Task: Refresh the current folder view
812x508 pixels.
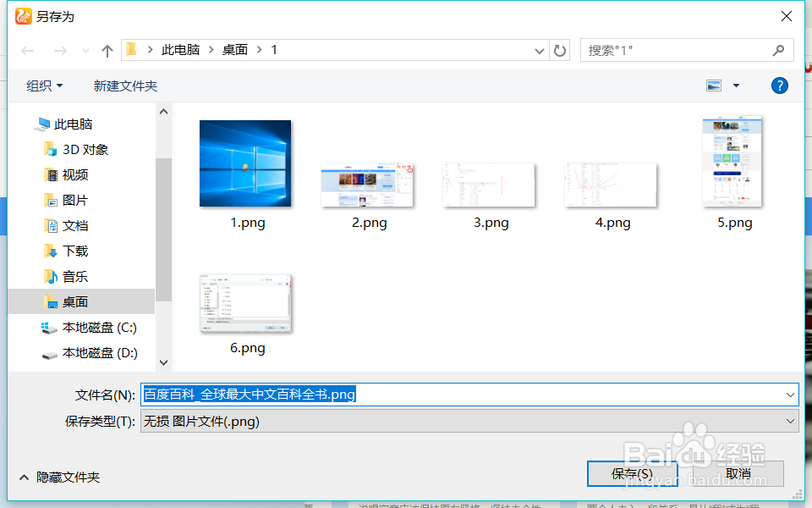Action: point(560,51)
